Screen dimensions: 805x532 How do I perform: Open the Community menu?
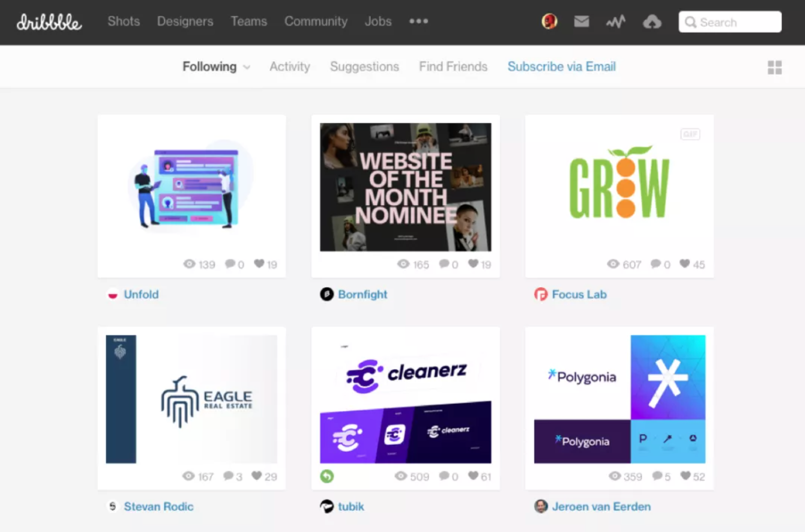[316, 21]
